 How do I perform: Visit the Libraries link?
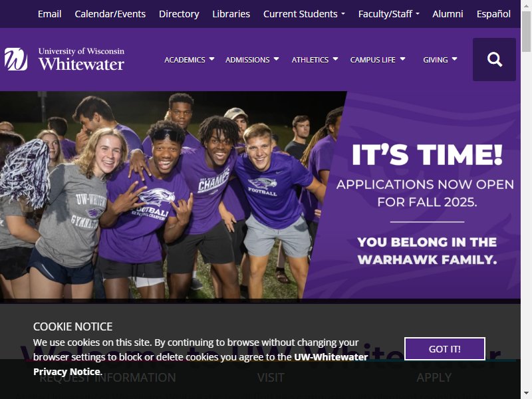231,14
